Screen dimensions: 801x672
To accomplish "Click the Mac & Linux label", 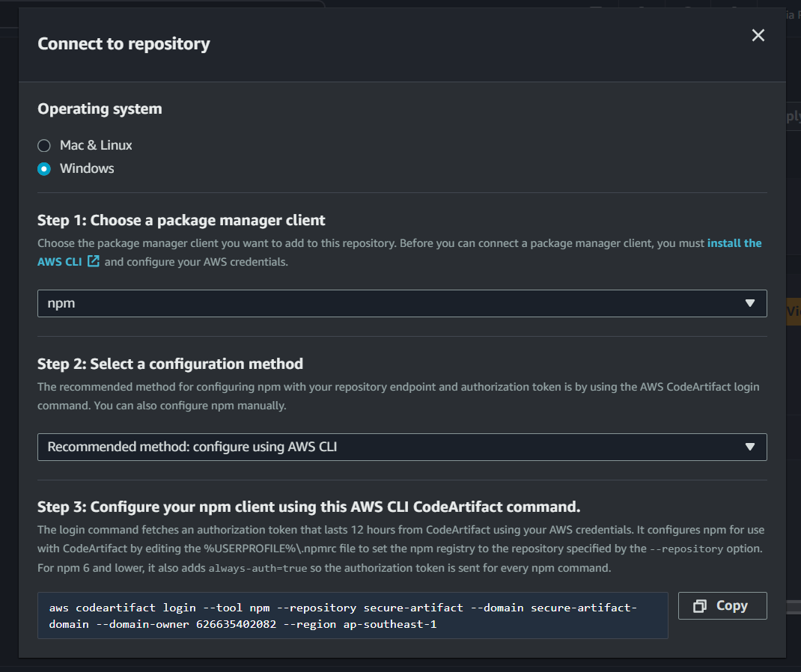I will (96, 145).
